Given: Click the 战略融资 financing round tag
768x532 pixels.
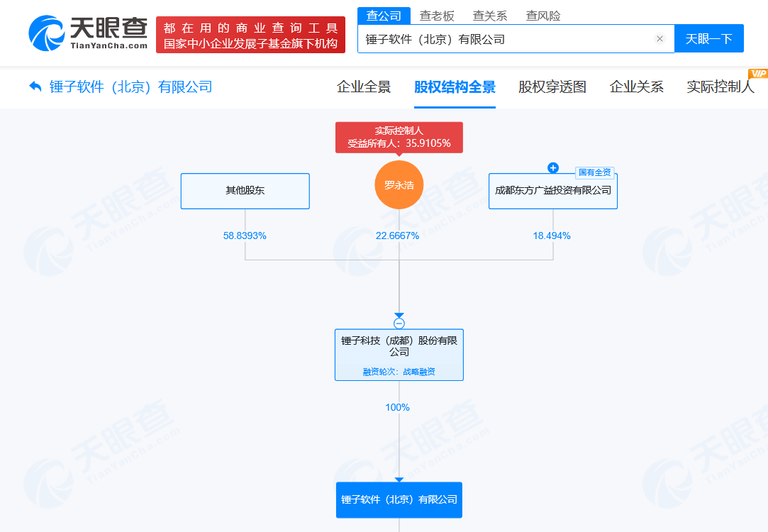Looking at the screenshot, I should click(x=399, y=370).
